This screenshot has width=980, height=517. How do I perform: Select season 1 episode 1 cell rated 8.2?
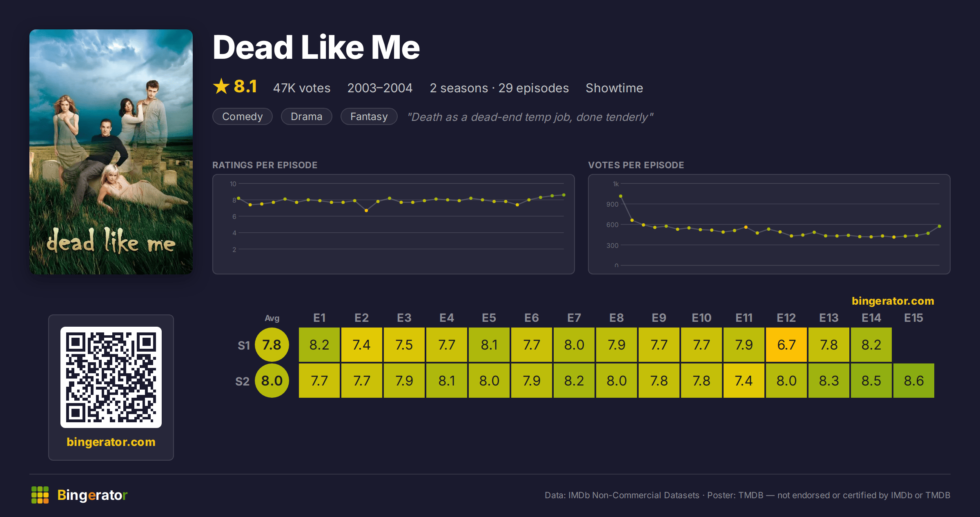click(319, 345)
